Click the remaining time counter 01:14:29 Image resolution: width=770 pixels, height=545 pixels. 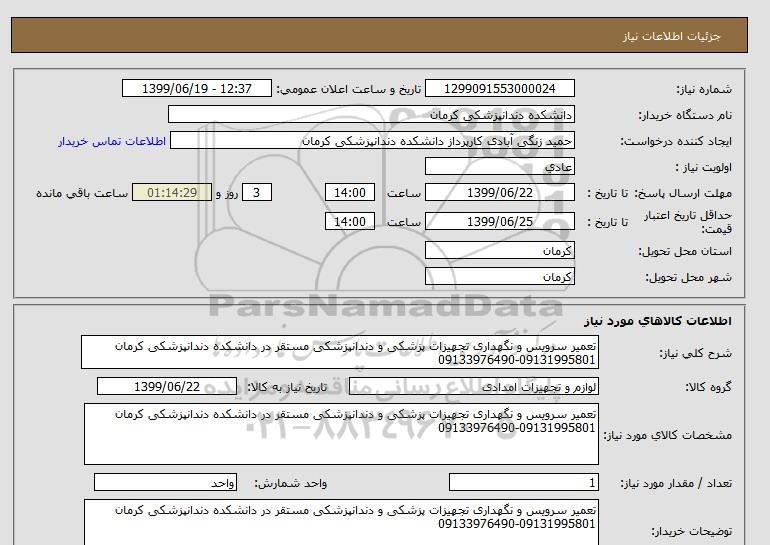click(172, 192)
